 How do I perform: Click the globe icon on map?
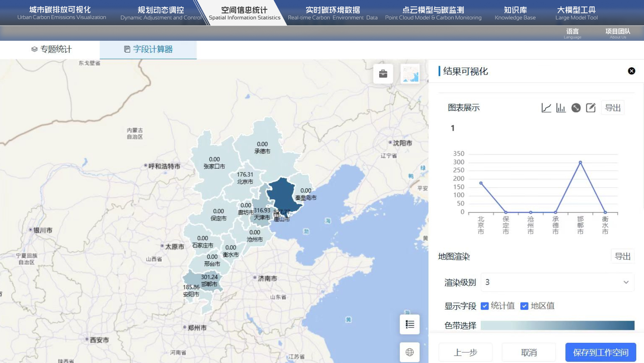click(x=410, y=352)
